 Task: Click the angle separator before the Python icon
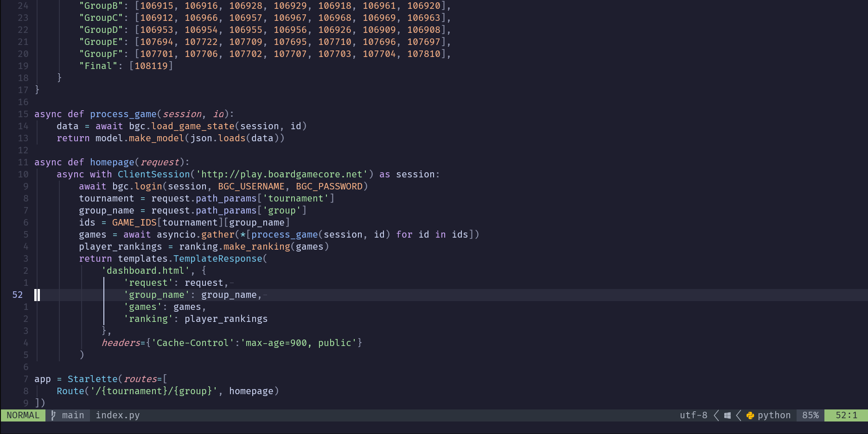[739, 415]
